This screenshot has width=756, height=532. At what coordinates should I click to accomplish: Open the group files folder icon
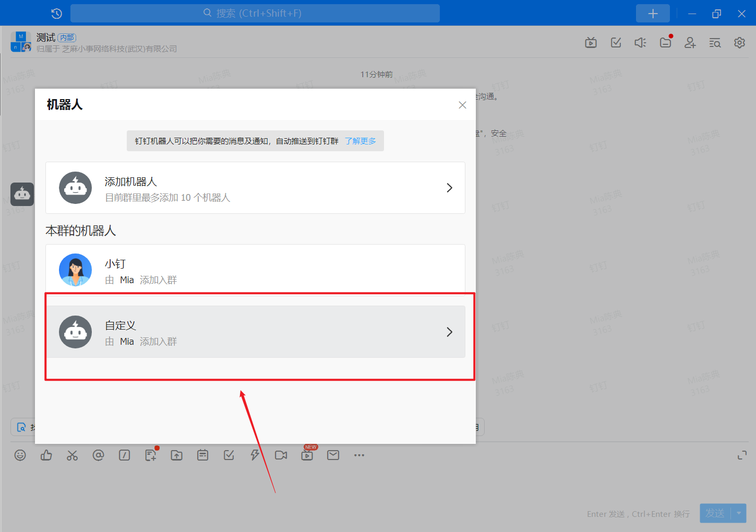(x=666, y=42)
